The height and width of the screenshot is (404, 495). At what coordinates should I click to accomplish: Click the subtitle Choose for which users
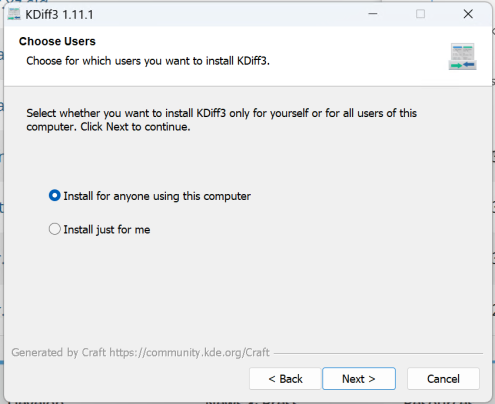coord(148,61)
